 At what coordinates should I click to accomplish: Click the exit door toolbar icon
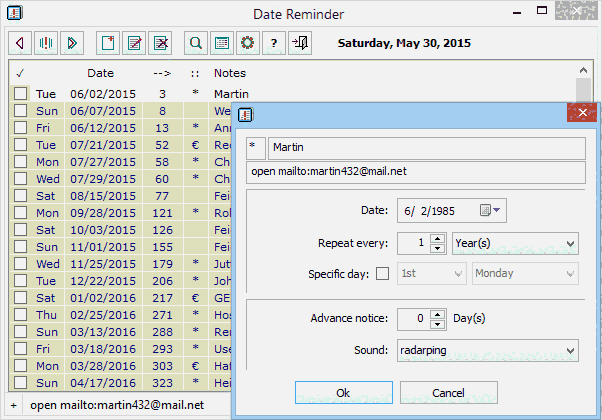pyautogui.click(x=299, y=43)
